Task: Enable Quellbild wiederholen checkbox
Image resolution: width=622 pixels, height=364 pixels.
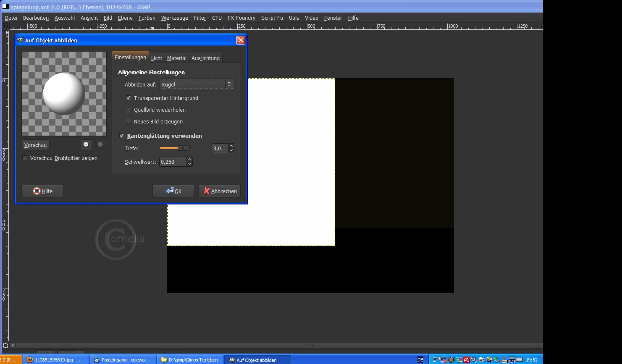Action: point(129,110)
